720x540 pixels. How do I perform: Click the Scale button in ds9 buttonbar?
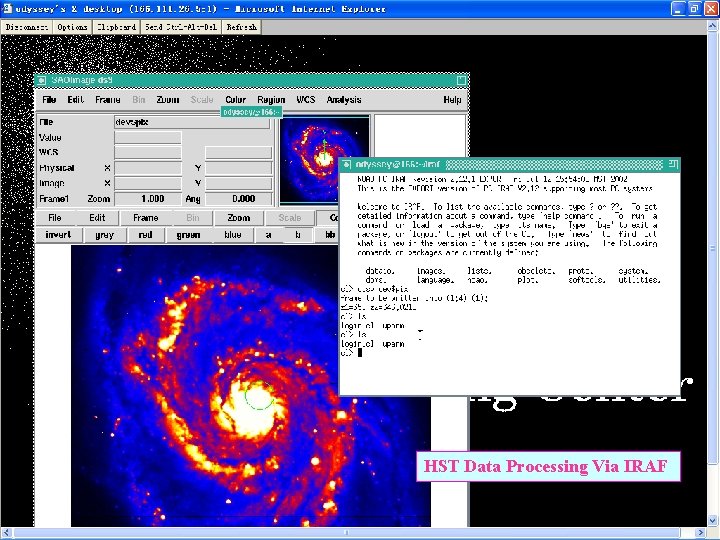(x=290, y=218)
